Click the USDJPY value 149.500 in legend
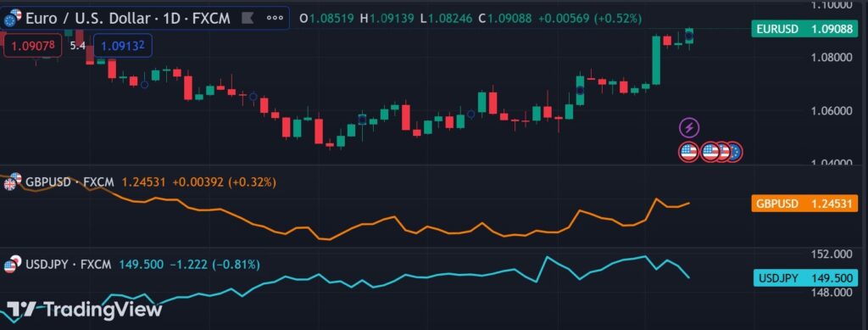 (x=142, y=265)
